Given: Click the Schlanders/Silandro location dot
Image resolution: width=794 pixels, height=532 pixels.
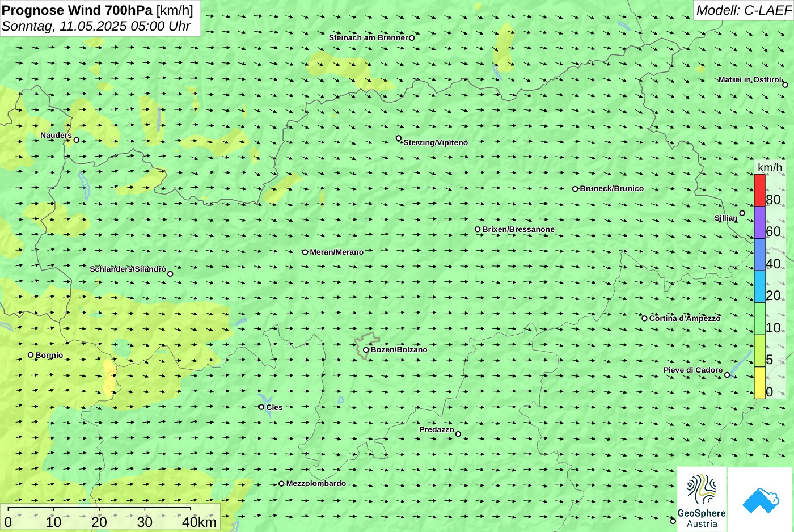Looking at the screenshot, I should (170, 274).
